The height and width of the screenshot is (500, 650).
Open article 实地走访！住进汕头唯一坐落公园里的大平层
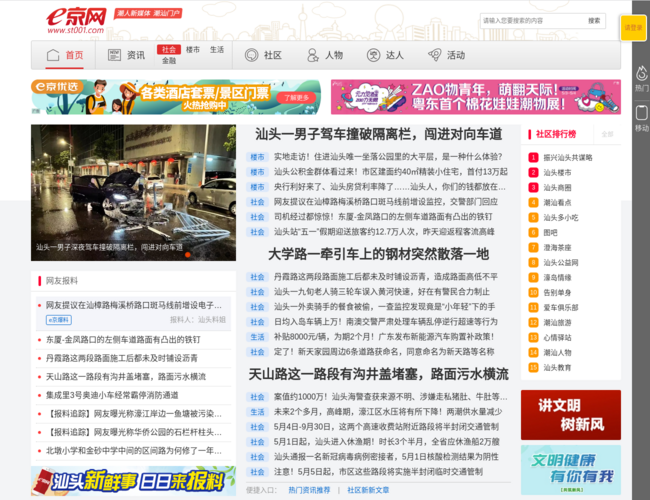pos(388,157)
